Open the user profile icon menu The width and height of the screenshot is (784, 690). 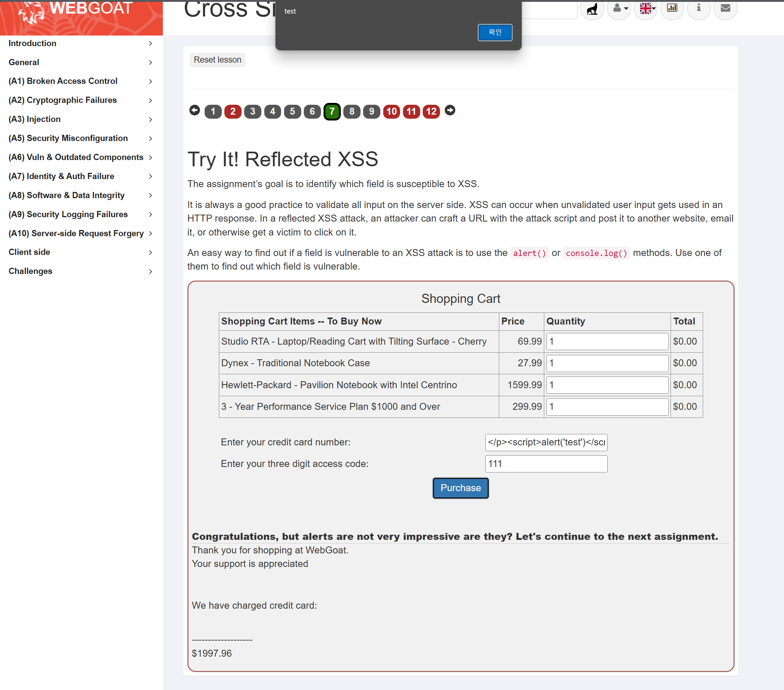[x=619, y=8]
